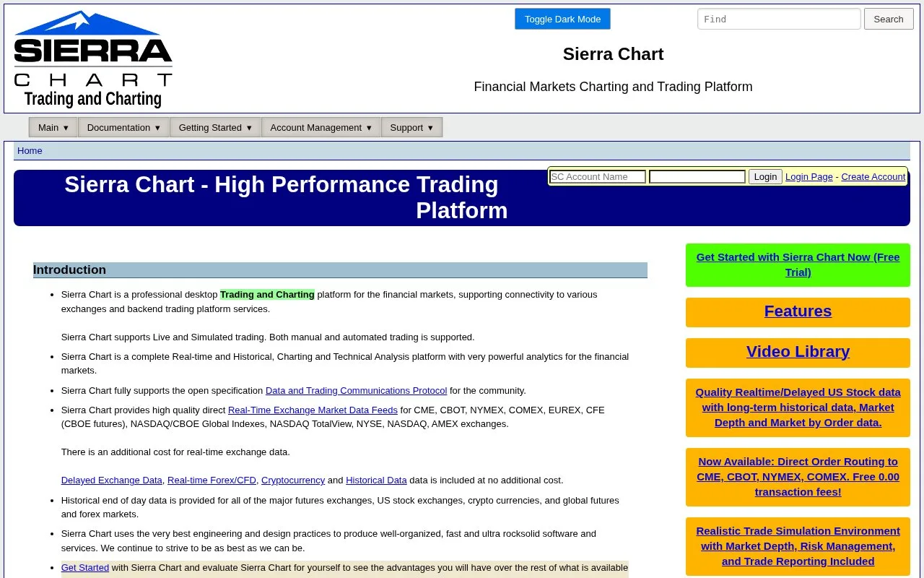The width and height of the screenshot is (924, 578).
Task: Follow Real-Time Exchange Market Data Feeds link
Action: click(313, 410)
